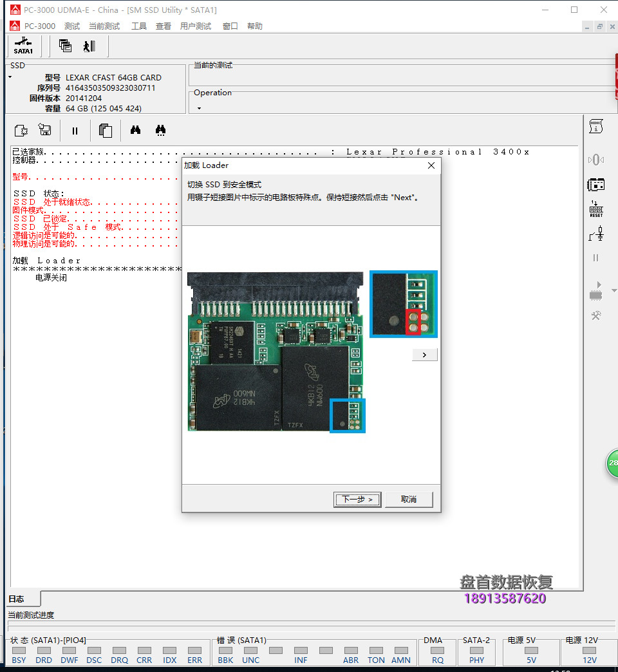The image size is (618, 672).
Task: Click the binoculars find next icon
Action: (x=161, y=130)
